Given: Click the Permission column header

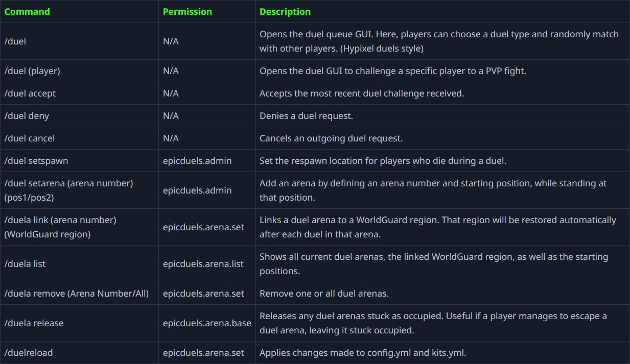Looking at the screenshot, I should coord(187,11).
